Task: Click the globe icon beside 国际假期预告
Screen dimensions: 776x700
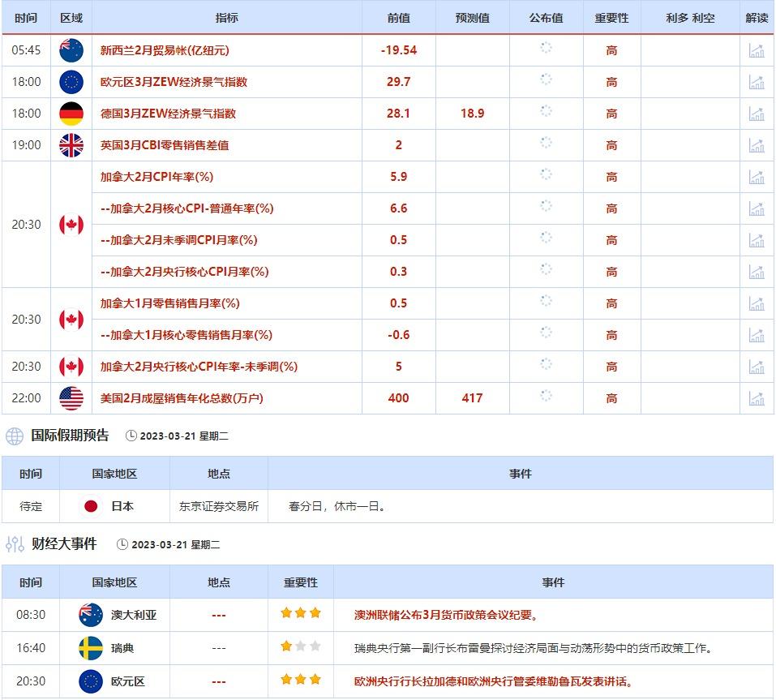Action: pos(15,436)
